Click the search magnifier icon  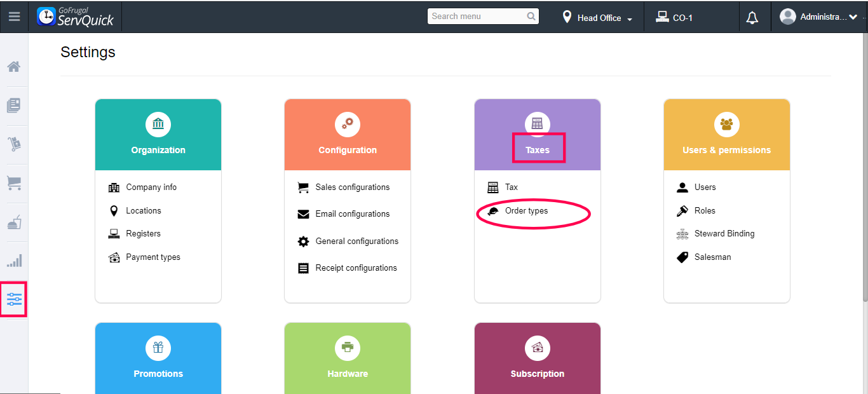coord(531,17)
